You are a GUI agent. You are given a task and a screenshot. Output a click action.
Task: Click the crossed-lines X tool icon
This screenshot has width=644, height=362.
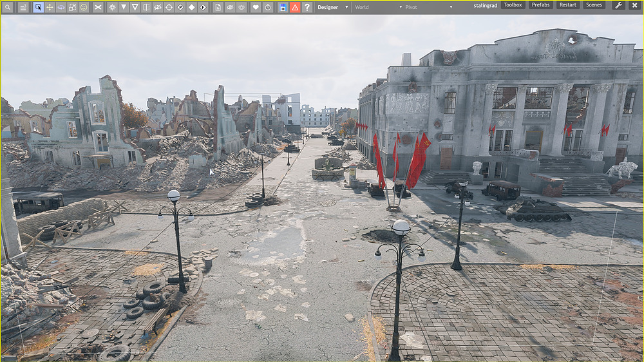(98, 7)
